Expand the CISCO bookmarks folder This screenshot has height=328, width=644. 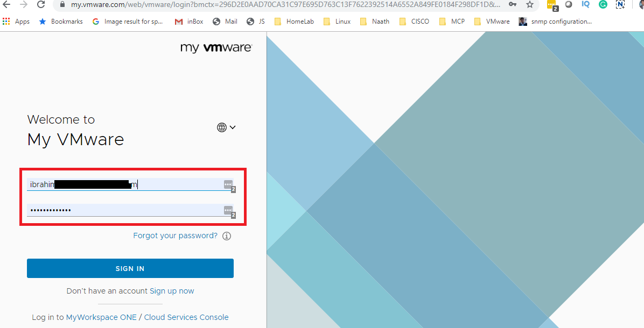[420, 21]
